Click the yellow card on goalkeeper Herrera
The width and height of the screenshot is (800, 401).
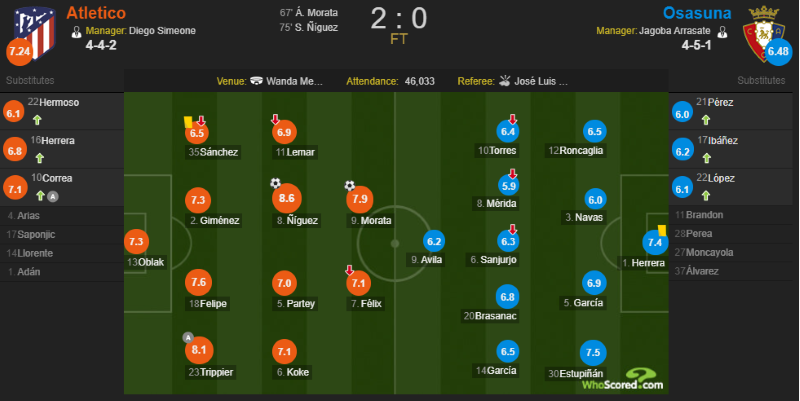tap(662, 231)
